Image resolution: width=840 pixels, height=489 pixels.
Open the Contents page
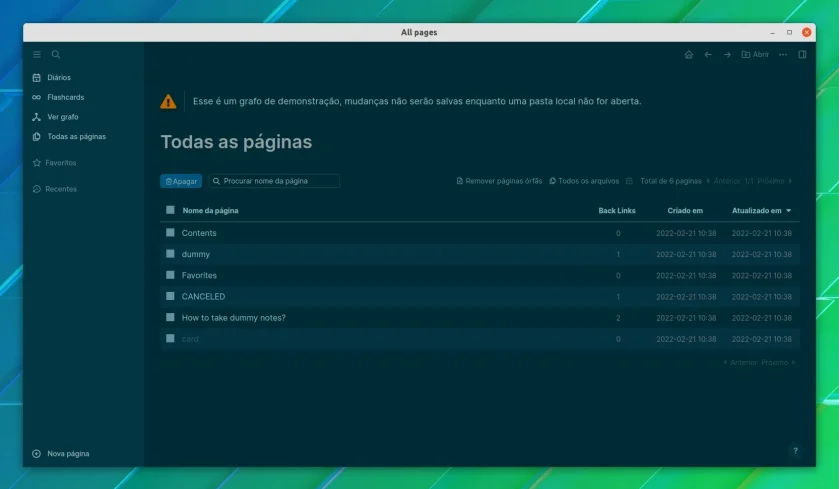pyautogui.click(x=199, y=233)
